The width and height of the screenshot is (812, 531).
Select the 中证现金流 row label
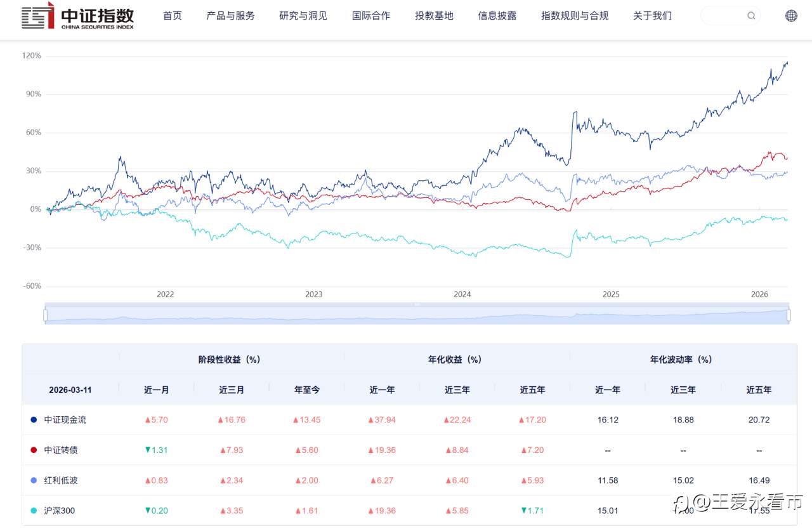click(65, 420)
